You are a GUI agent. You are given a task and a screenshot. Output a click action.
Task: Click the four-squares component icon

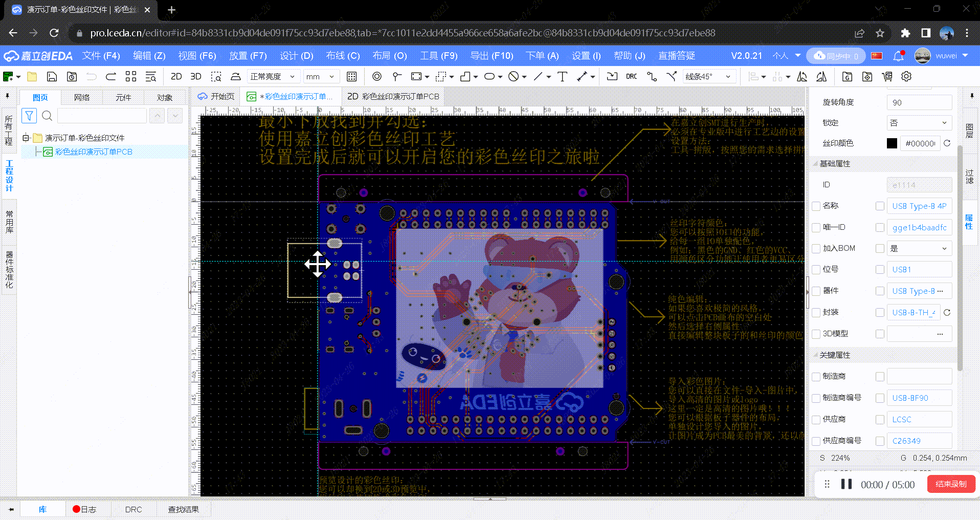pyautogui.click(x=131, y=77)
